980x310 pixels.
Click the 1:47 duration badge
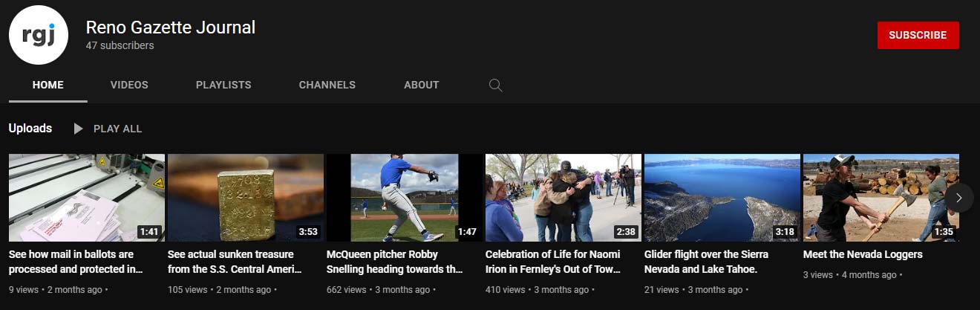point(467,232)
